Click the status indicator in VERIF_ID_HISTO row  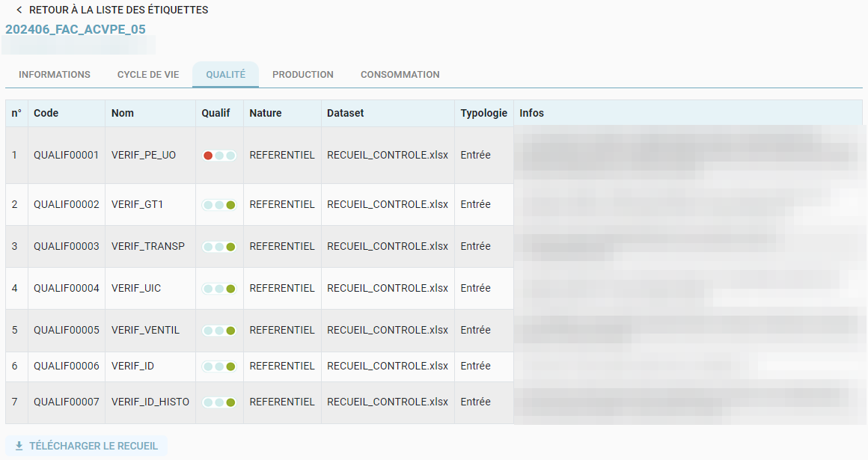[219, 402]
